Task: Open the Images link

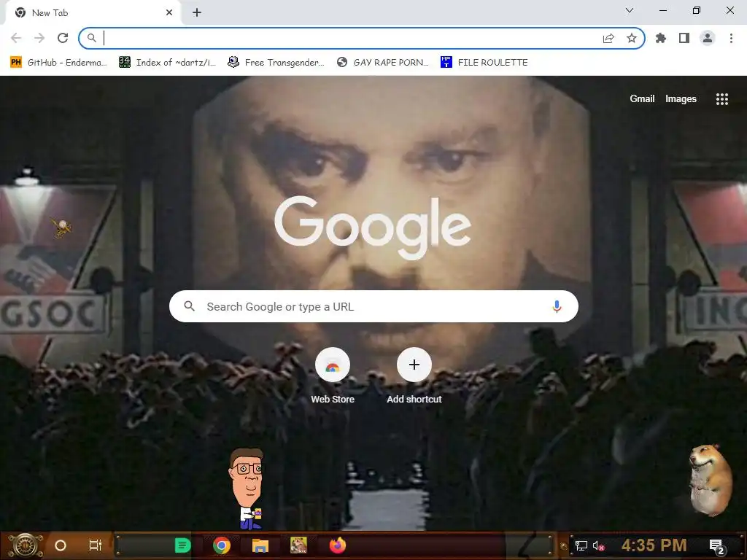Action: click(681, 98)
